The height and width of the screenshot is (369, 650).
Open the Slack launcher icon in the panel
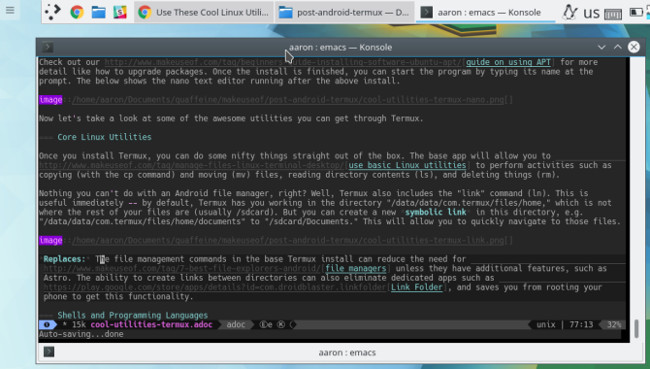(120, 12)
